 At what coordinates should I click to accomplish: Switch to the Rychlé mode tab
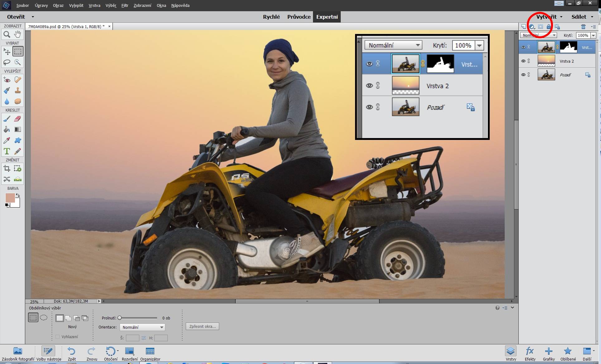click(271, 17)
